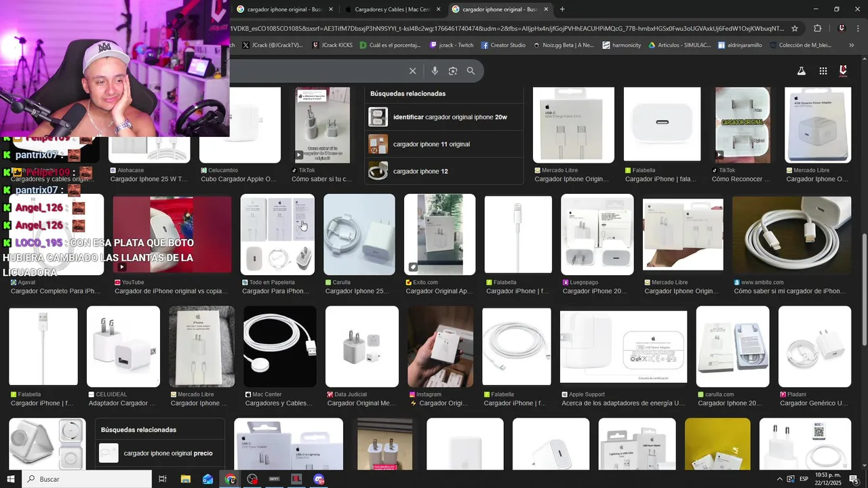The height and width of the screenshot is (488, 868).
Task: Open www.ambito.com cable image
Action: click(x=791, y=235)
